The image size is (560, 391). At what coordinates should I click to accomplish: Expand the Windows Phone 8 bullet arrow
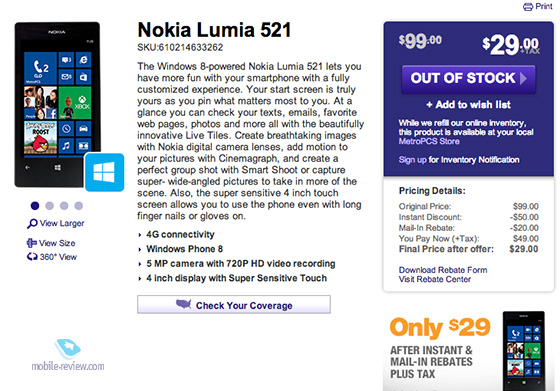[x=140, y=249]
